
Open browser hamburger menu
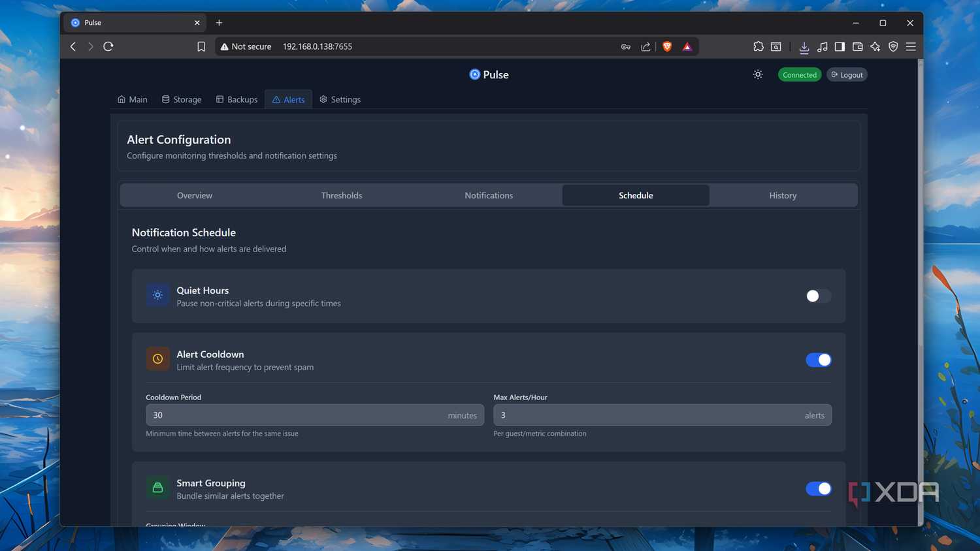911,46
